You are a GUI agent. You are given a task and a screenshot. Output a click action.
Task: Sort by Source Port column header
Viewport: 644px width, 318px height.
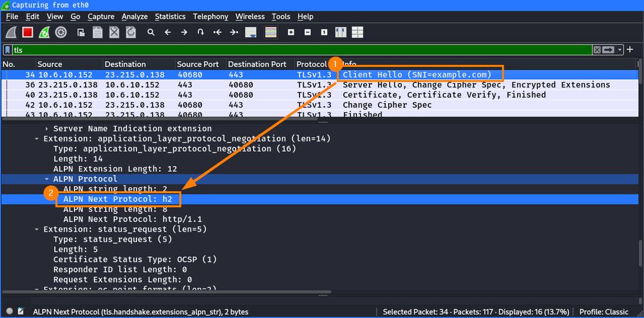pos(200,64)
